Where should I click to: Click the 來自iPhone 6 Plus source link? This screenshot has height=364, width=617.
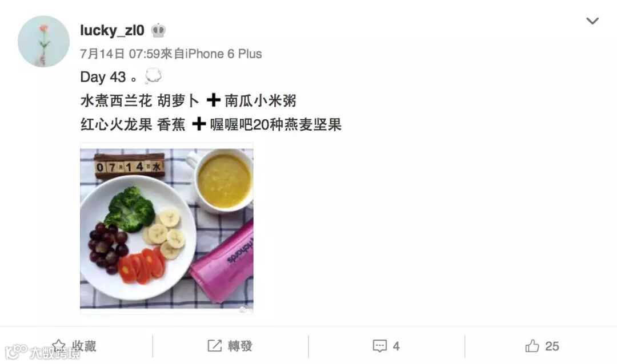211,54
